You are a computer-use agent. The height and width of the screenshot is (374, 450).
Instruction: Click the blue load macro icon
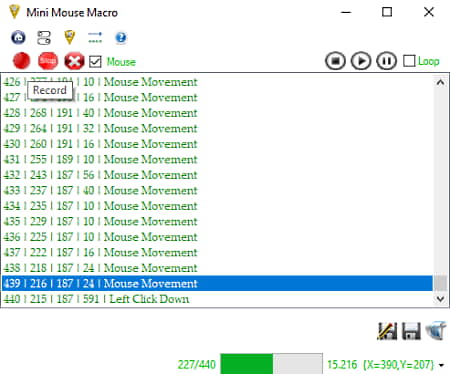436,330
